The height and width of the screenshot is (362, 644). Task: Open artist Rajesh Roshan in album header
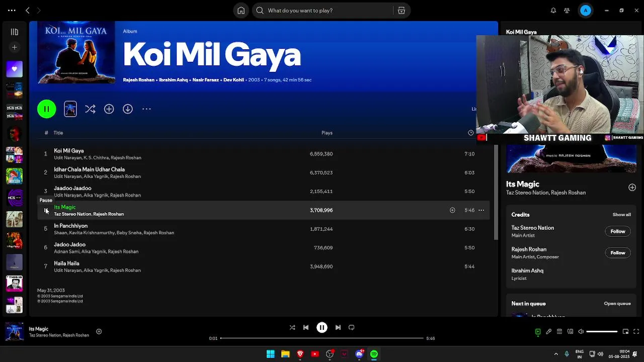[x=138, y=80]
